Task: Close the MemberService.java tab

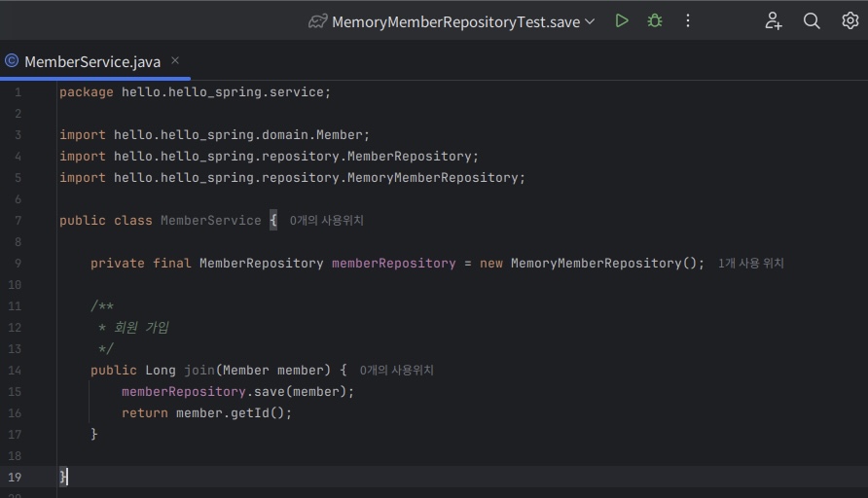Action: coord(175,60)
